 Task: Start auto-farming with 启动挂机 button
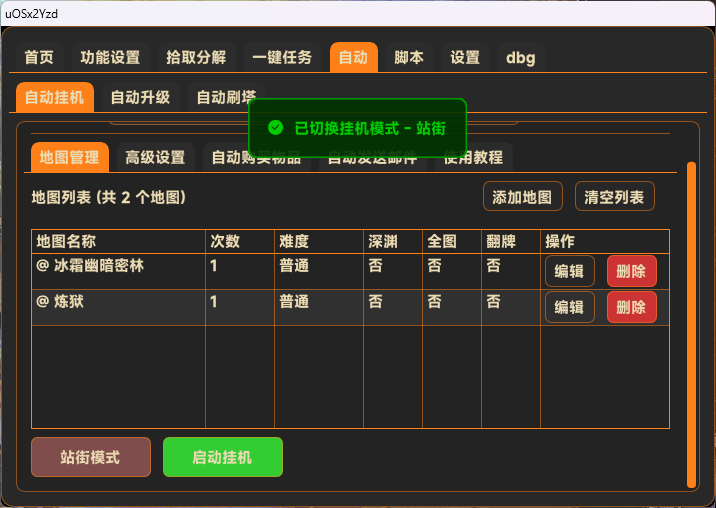[222, 457]
